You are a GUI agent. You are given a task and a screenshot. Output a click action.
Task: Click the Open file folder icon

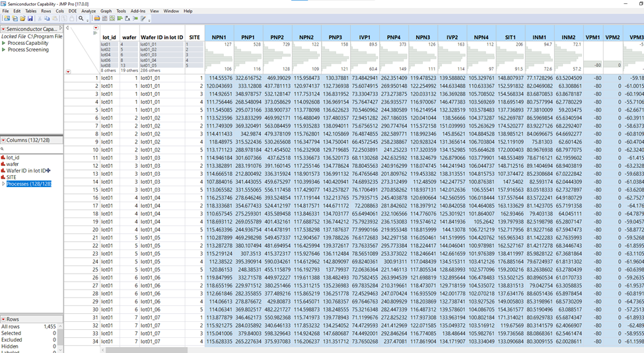click(x=22, y=19)
